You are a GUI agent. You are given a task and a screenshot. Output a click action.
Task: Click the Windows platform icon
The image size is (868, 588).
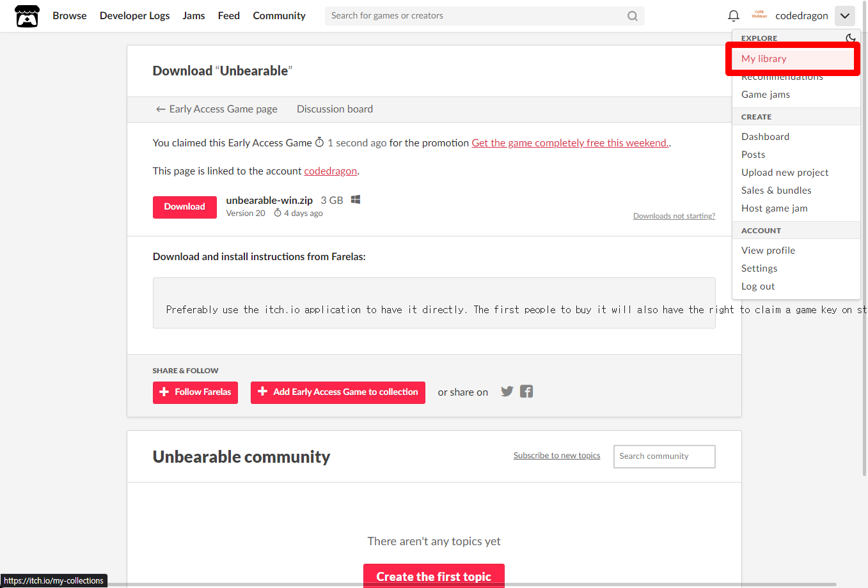(356, 199)
